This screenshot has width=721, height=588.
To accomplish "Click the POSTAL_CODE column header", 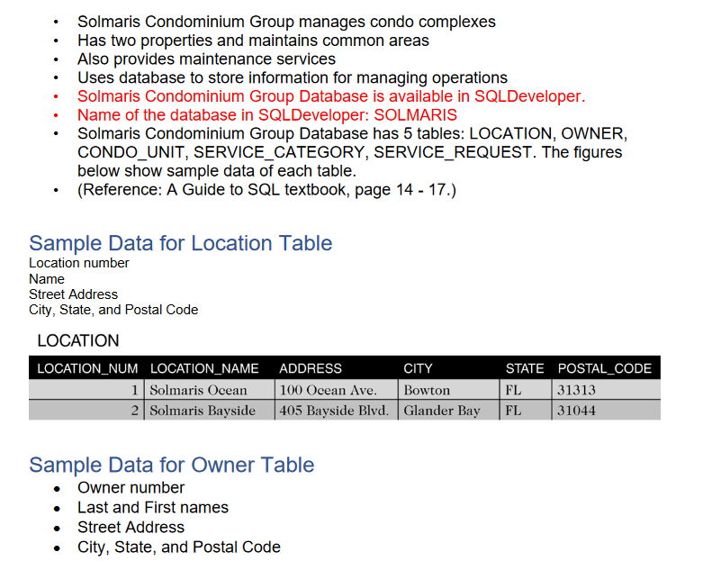I will coord(605,368).
